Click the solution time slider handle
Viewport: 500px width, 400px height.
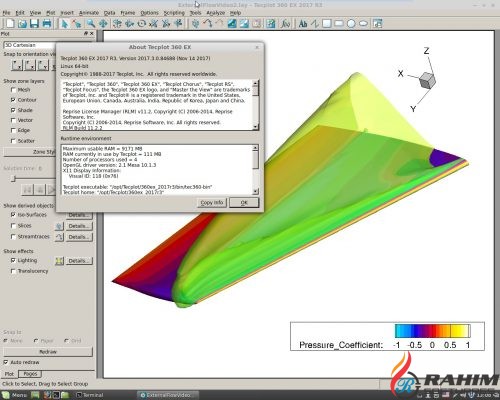[x=13, y=179]
